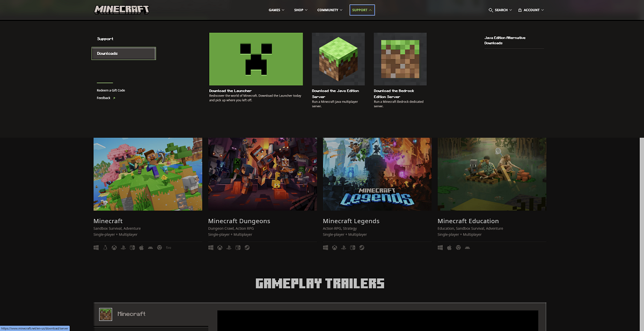Open the Redeem a Gift Code page

111,90
